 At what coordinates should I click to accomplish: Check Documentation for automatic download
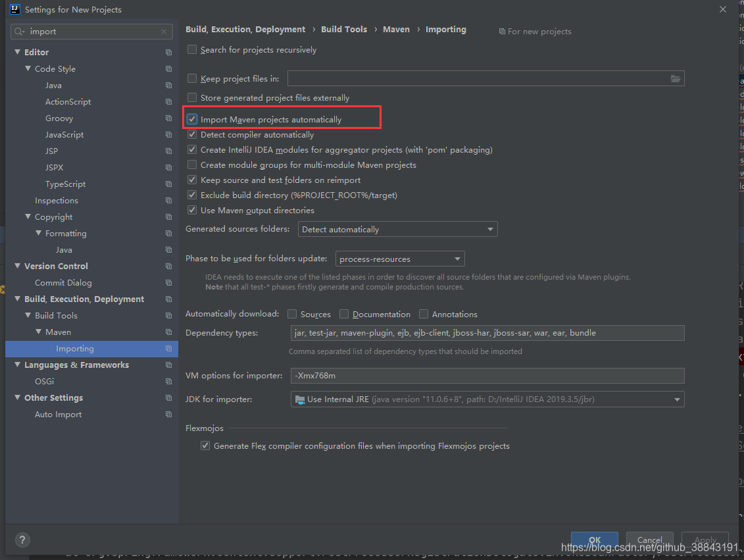tap(344, 314)
